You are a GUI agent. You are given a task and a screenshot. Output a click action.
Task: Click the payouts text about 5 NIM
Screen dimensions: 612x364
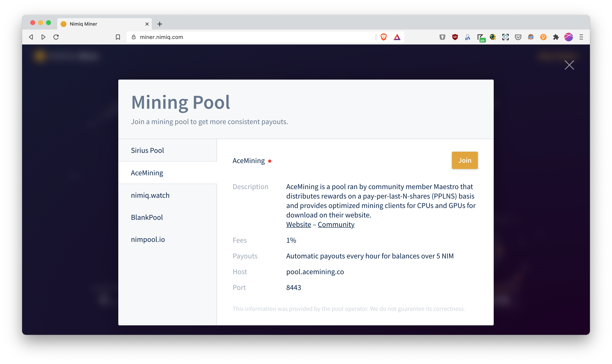(370, 256)
